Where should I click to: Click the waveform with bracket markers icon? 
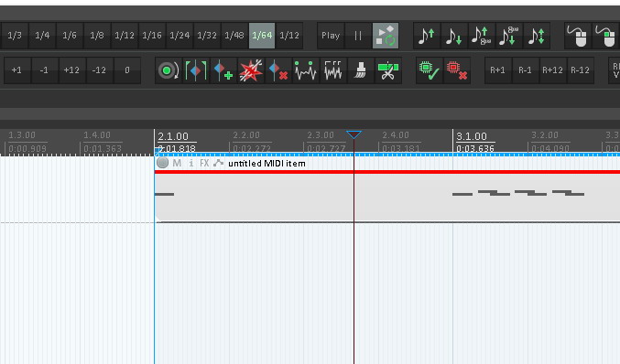click(x=333, y=70)
